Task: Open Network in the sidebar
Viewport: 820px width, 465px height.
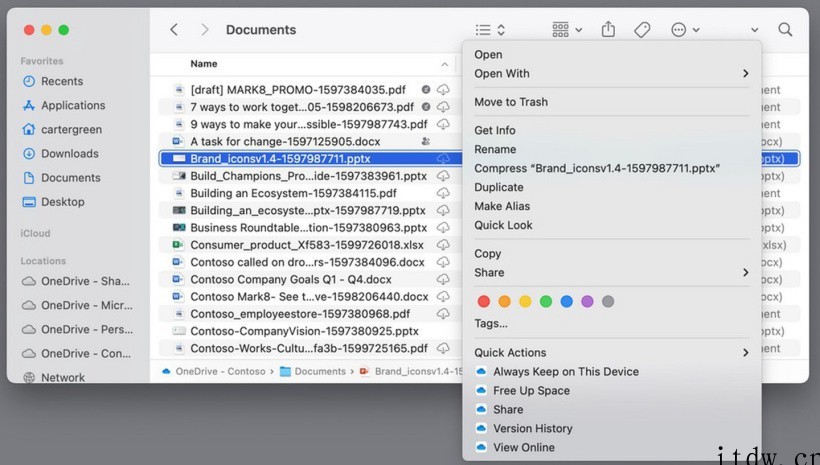Action: point(53,377)
